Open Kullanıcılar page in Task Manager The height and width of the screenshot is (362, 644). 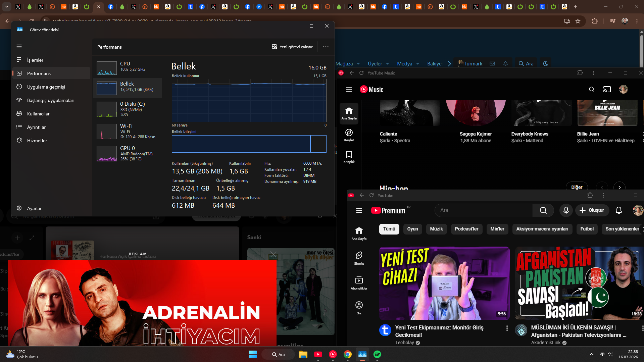tap(51, 114)
